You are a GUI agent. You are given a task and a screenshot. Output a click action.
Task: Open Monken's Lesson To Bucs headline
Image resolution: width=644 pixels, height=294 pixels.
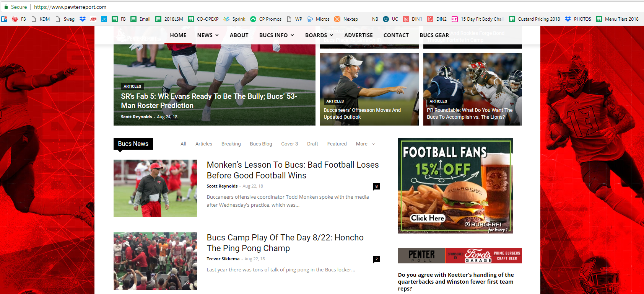coord(293,170)
